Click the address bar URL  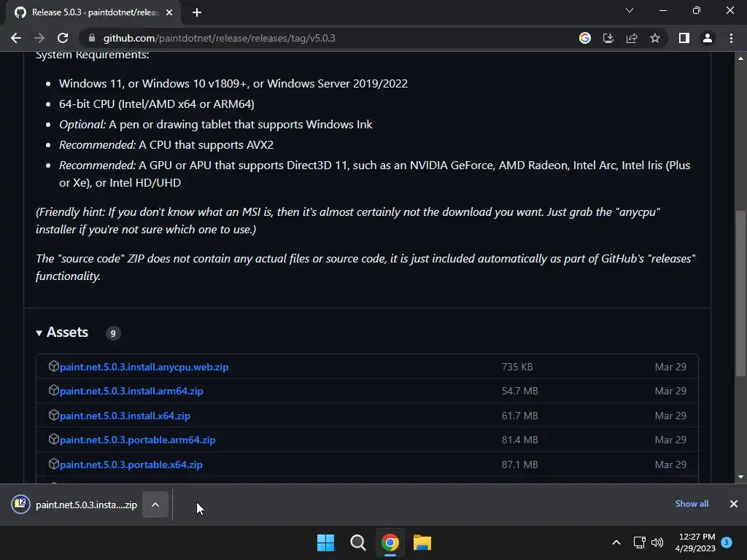[x=219, y=38]
